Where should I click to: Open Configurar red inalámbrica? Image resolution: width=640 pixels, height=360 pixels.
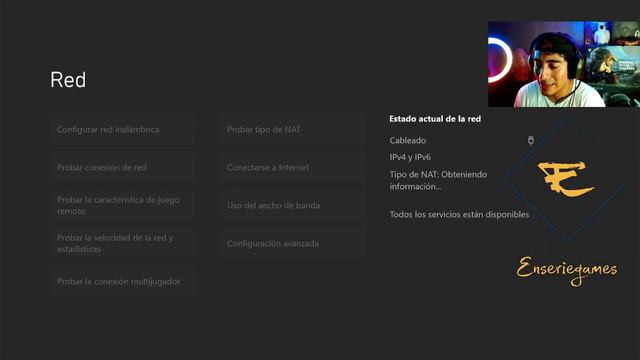click(123, 129)
